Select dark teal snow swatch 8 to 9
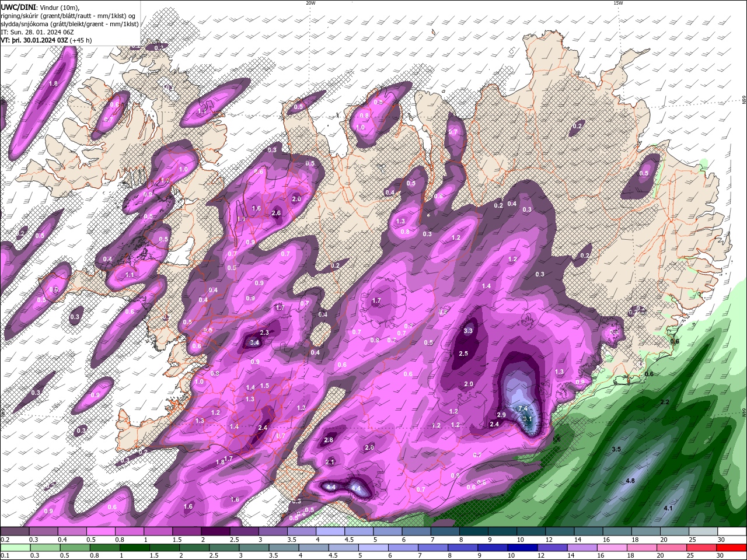 473,531
